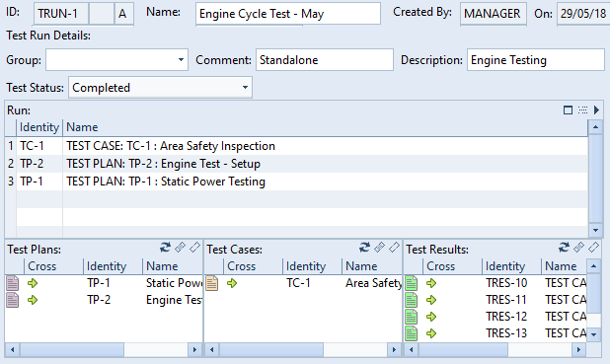Click the revision field showing A
The width and height of the screenshot is (610, 364).
[123, 14]
